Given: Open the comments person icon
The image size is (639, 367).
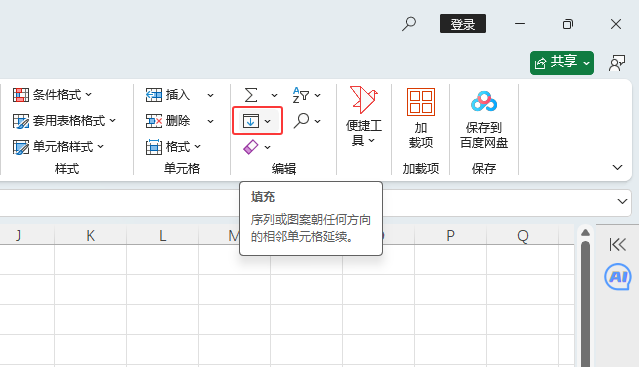Looking at the screenshot, I should 617,63.
